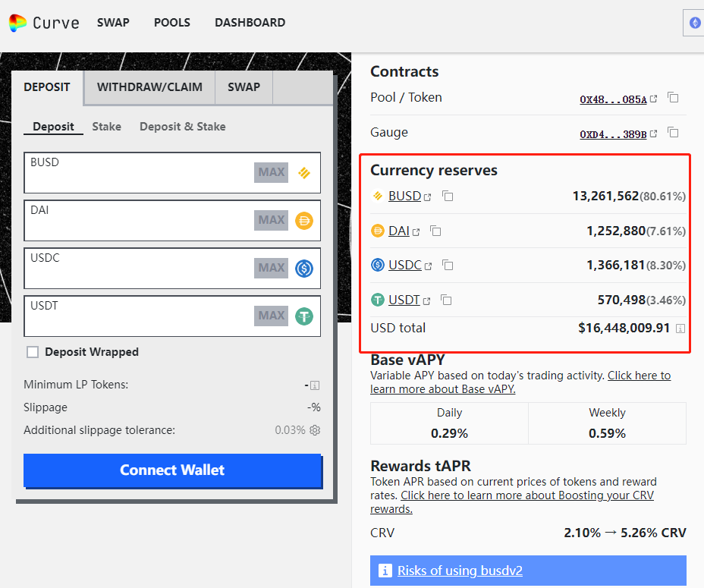Image resolution: width=704 pixels, height=588 pixels.
Task: Open the Ethereum network selector icon
Action: coord(695,23)
